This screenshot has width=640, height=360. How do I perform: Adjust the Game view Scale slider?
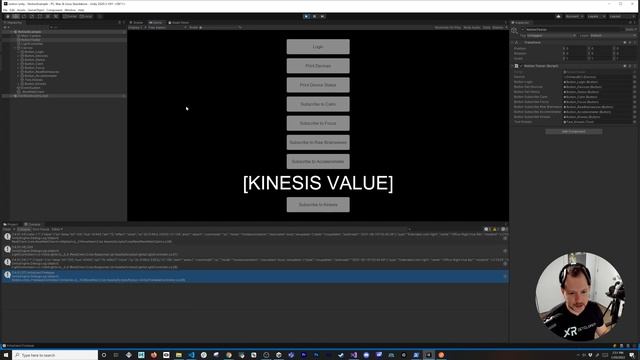[220, 27]
